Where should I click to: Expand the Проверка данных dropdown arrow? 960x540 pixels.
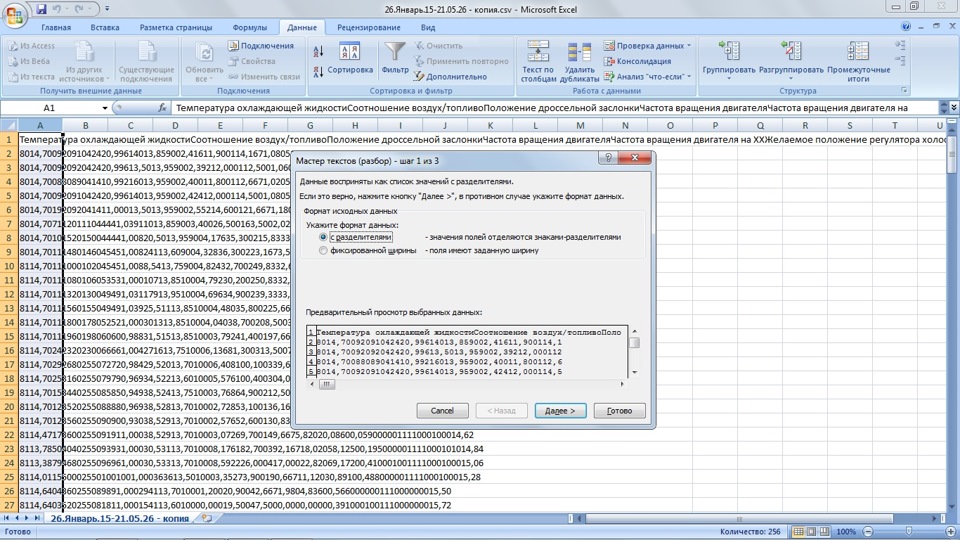[x=689, y=46]
